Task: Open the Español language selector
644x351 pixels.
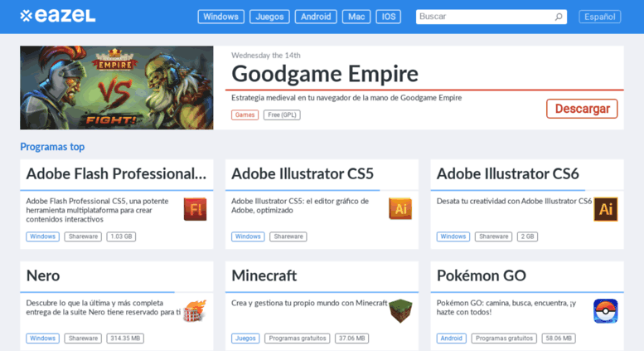Action: pyautogui.click(x=599, y=17)
